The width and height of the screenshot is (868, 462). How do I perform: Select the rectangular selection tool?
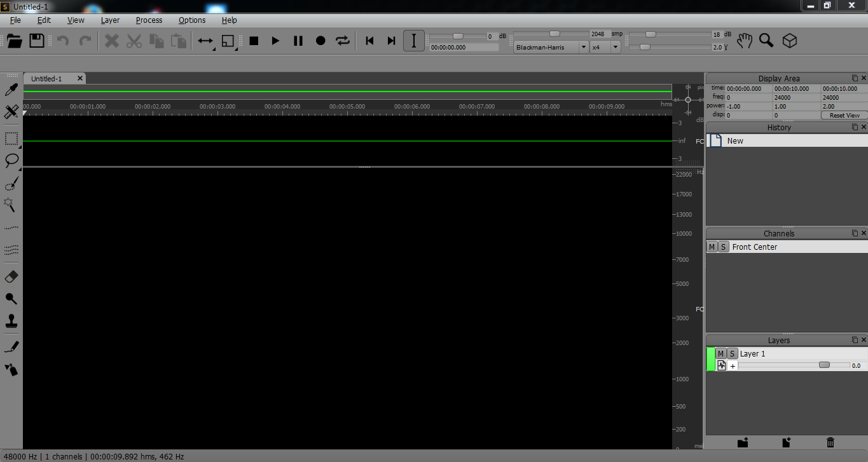tap(11, 138)
